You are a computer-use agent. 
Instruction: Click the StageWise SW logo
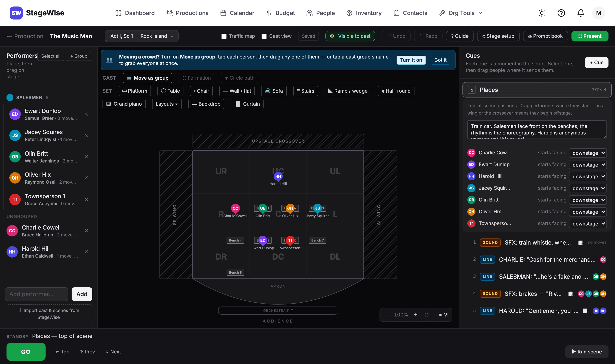(x=16, y=13)
